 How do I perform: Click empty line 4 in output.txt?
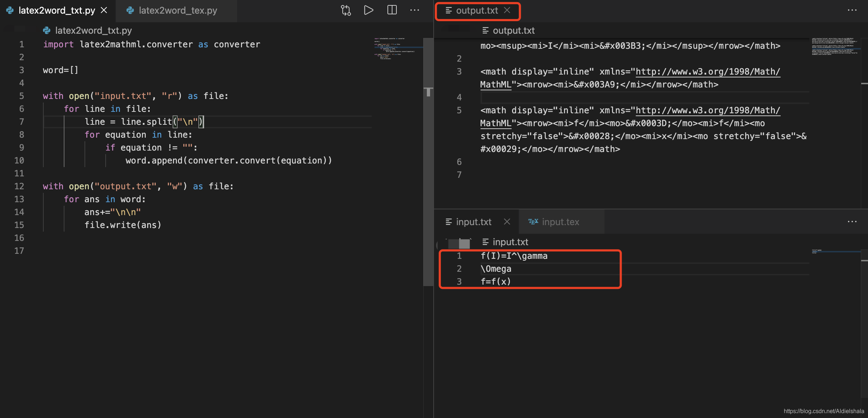tap(645, 98)
